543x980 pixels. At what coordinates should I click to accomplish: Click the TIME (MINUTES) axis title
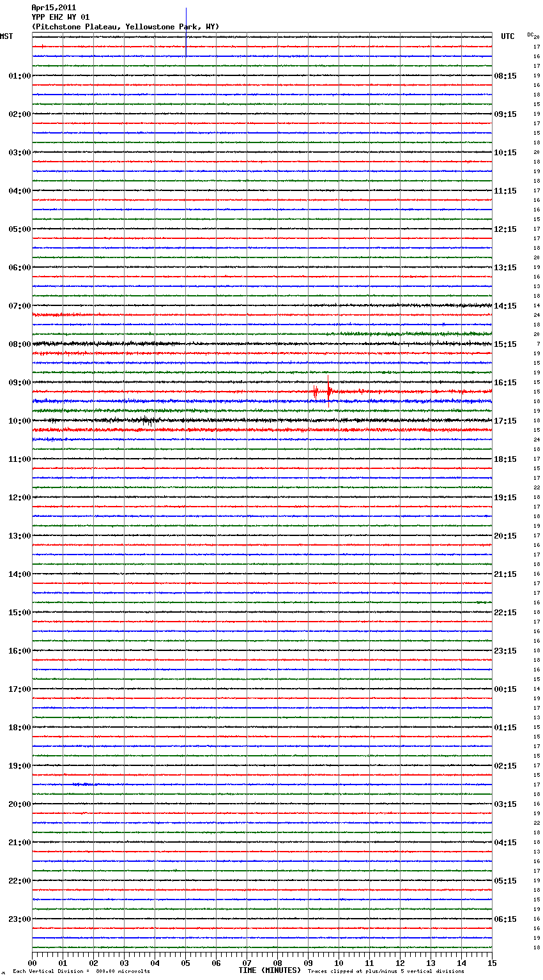click(270, 970)
